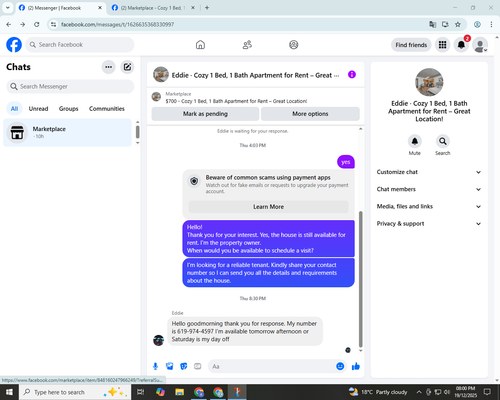This screenshot has height=400, width=500.
Task: Open the Copilot taskbar icon
Action: click(160, 392)
